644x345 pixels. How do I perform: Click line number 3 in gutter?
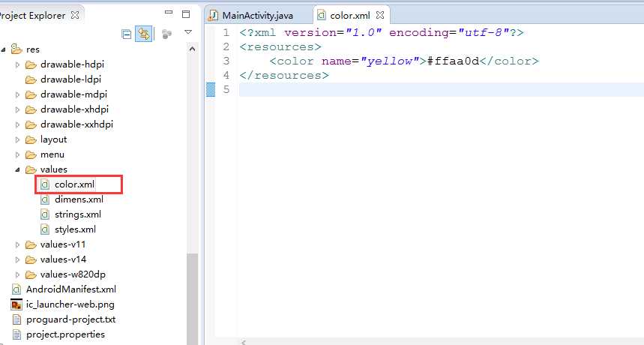tap(226, 61)
